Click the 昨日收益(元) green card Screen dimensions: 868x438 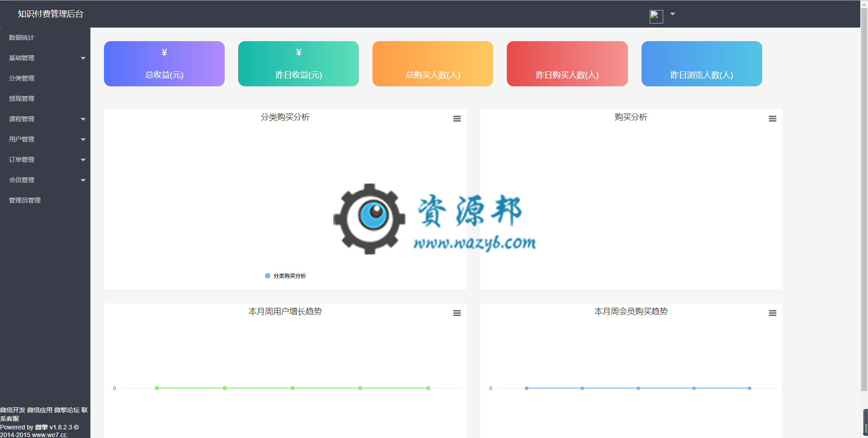298,64
